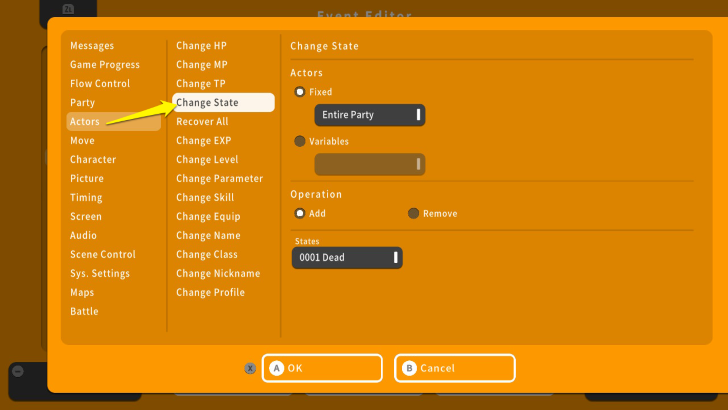This screenshot has width=728, height=410.
Task: Open the Flow Control category
Action: coord(100,84)
